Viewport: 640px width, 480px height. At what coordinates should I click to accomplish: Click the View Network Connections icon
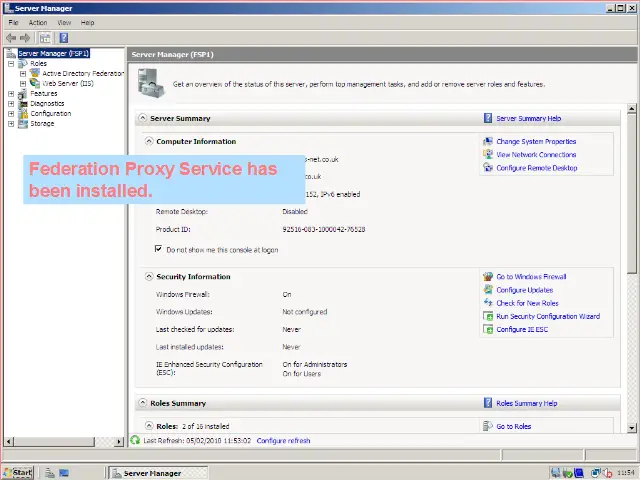(488, 155)
